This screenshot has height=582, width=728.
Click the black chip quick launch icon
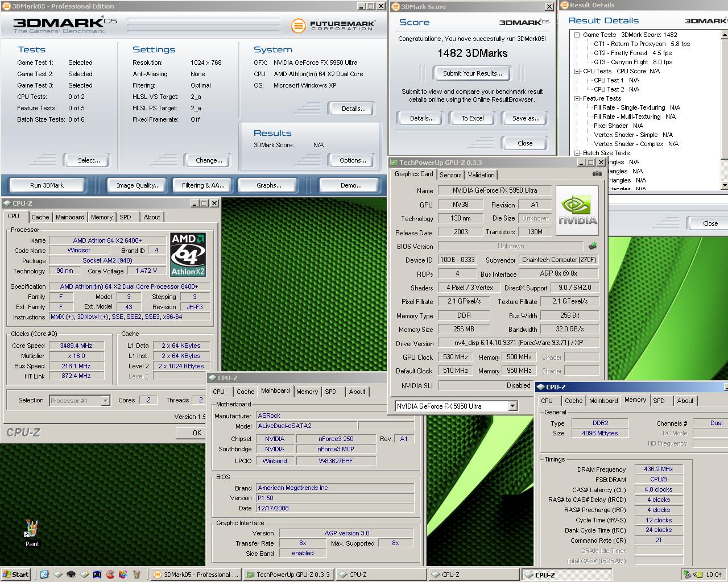point(71,575)
